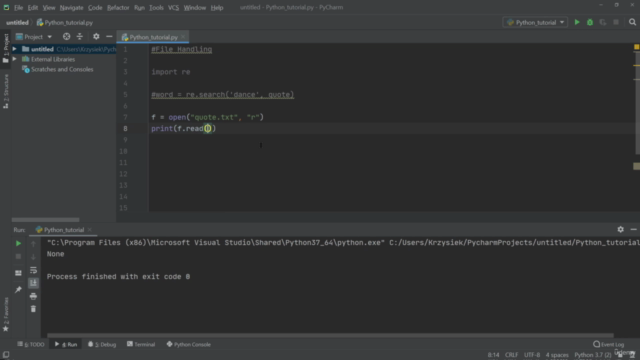The height and width of the screenshot is (360, 640).
Task: Rerun program in Run panel
Action: point(18,243)
